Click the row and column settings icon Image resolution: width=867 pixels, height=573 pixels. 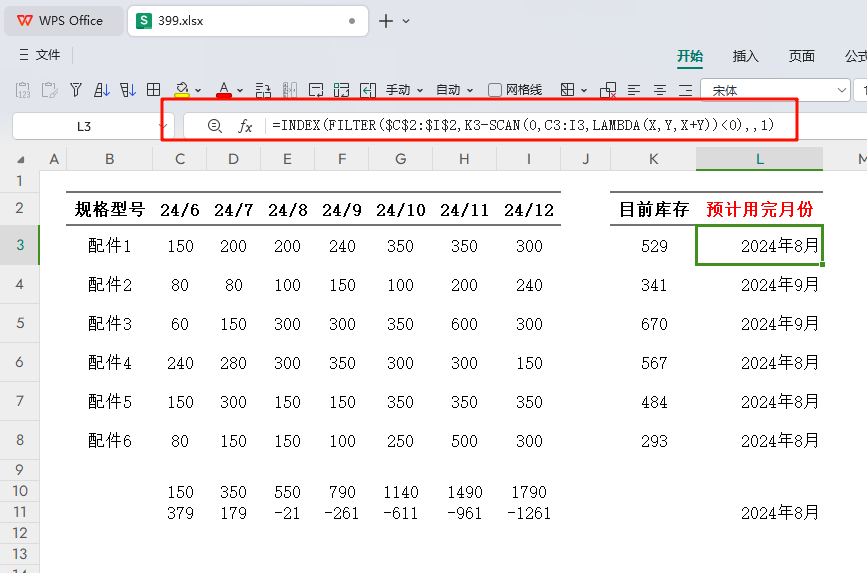click(x=263, y=90)
